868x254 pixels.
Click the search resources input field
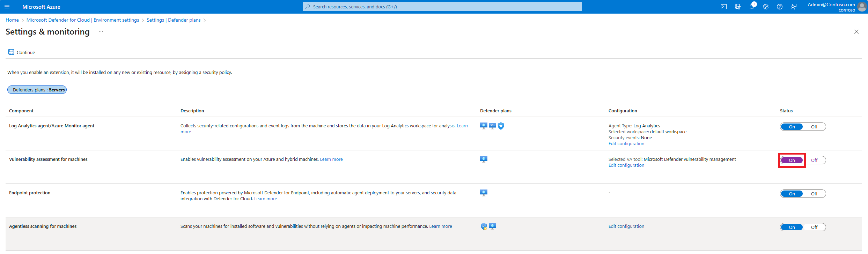click(442, 7)
